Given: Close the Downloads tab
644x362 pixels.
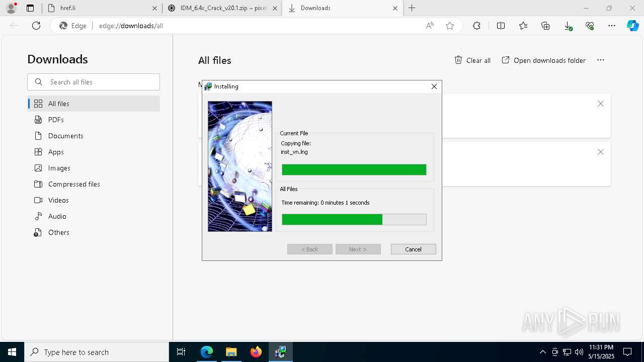Looking at the screenshot, I should (395, 8).
